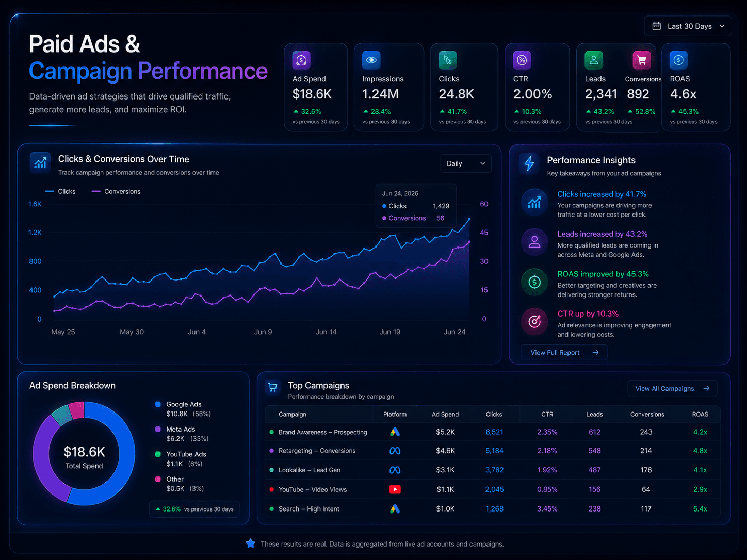Sort table by ROAS column header
This screenshot has height=560, width=747.
pos(700,415)
